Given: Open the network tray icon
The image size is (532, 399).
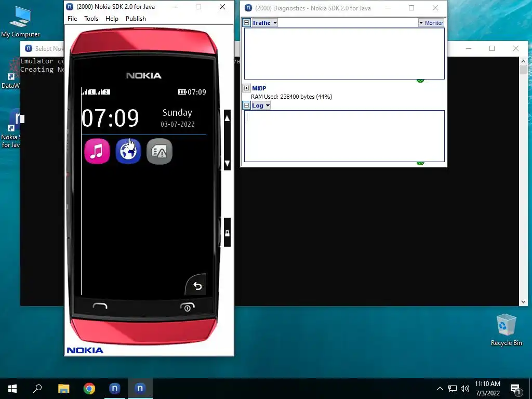Looking at the screenshot, I should click(x=453, y=389).
